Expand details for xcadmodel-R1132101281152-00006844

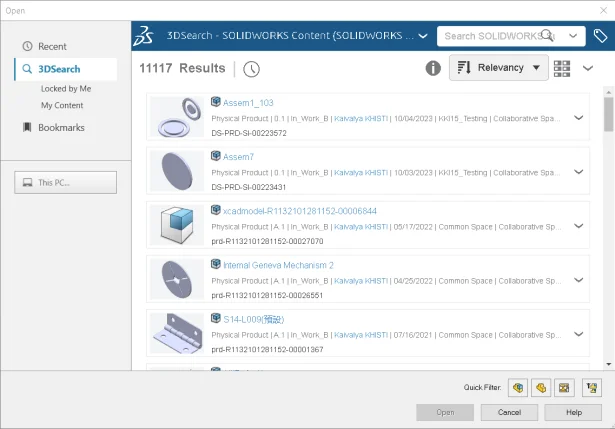tap(579, 226)
